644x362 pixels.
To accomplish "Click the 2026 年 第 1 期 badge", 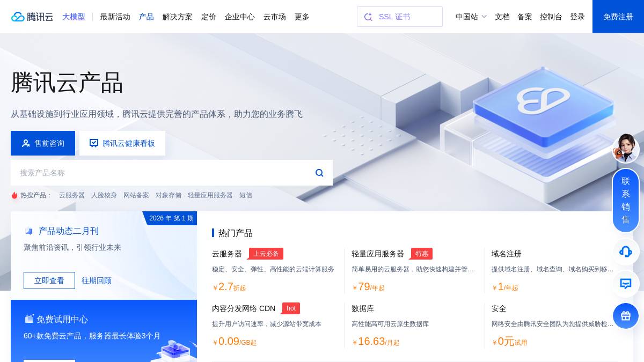I will tap(171, 218).
